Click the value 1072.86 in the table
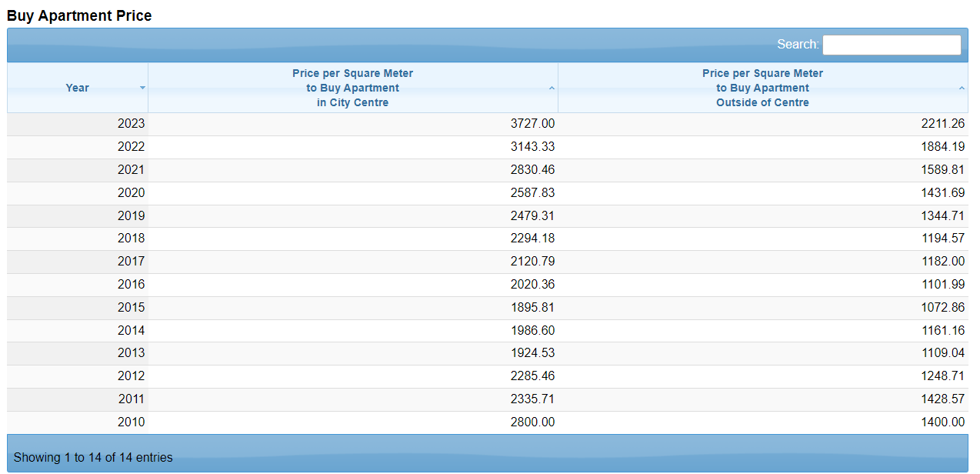 pyautogui.click(x=942, y=308)
